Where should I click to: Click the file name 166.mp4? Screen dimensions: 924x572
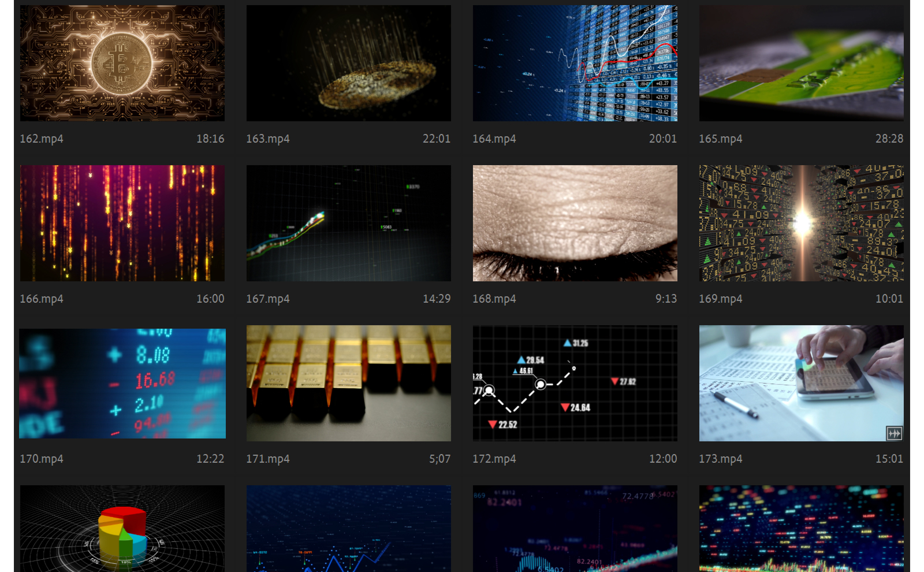tap(42, 299)
